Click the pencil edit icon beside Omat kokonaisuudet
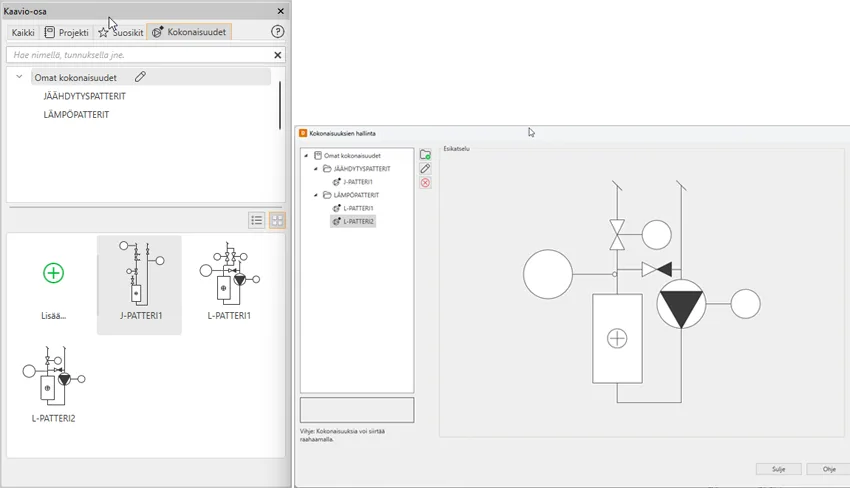Image resolution: width=850 pixels, height=488 pixels. 141,77
